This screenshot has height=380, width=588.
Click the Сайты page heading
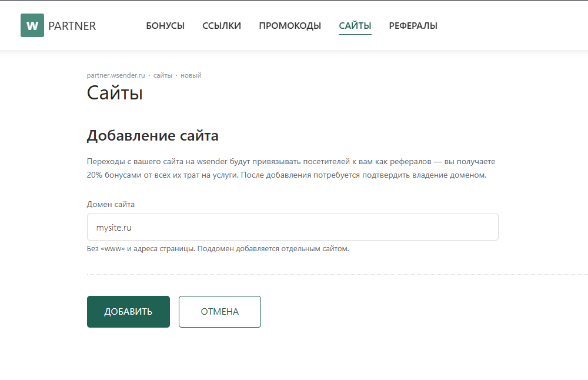point(115,93)
